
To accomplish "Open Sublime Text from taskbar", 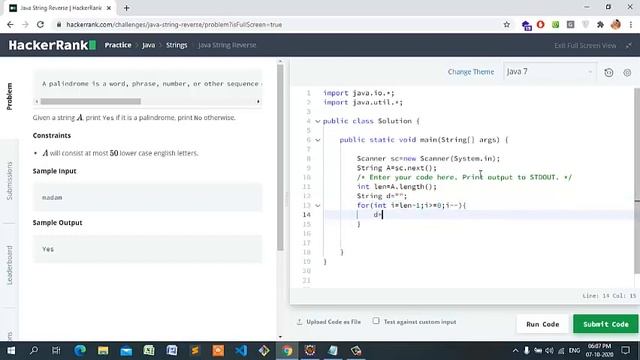I will 195,350.
